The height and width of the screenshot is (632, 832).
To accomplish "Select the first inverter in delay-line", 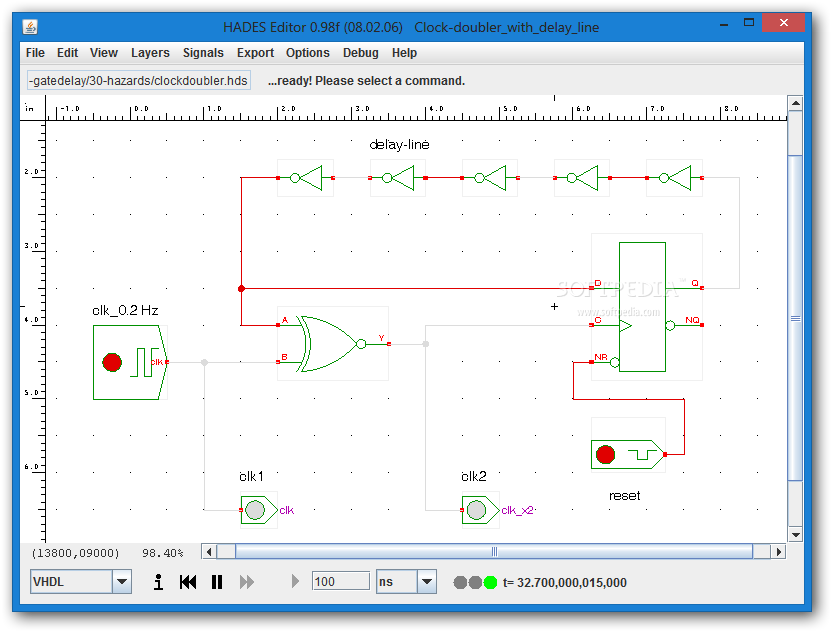I will pos(306,178).
